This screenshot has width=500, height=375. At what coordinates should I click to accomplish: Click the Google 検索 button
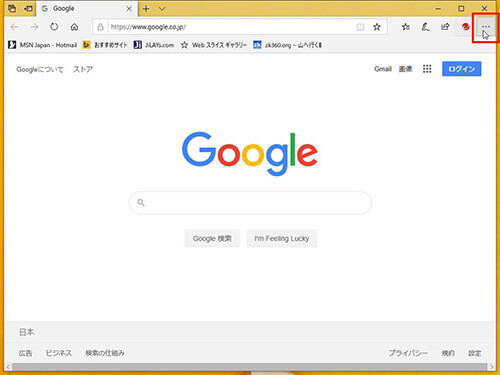(x=212, y=238)
